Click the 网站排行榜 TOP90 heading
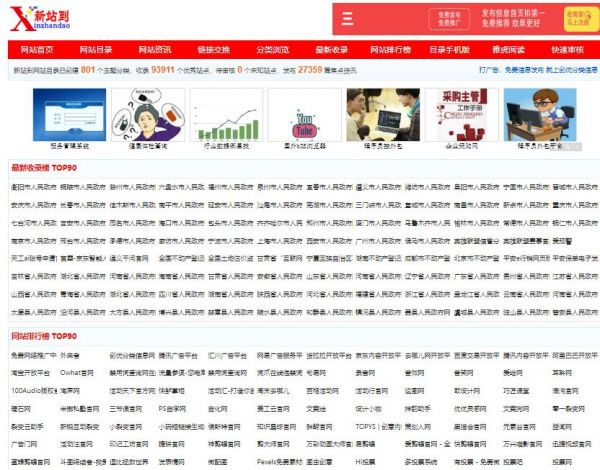This screenshot has height=470, width=600. 44,336
